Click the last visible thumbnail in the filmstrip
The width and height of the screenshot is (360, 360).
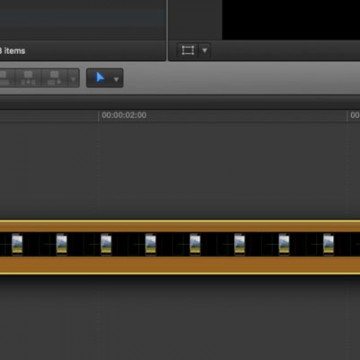point(329,244)
